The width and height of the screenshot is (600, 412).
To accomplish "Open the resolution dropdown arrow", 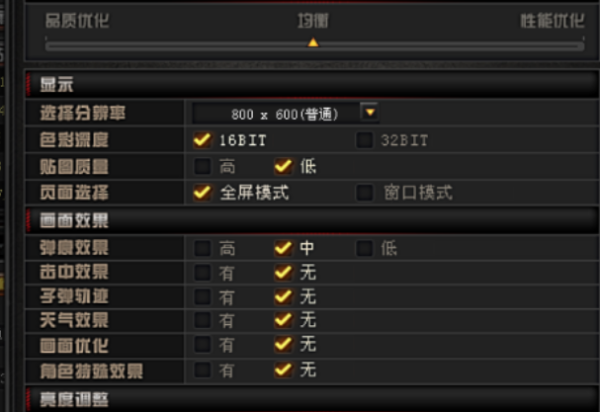I will (x=370, y=112).
